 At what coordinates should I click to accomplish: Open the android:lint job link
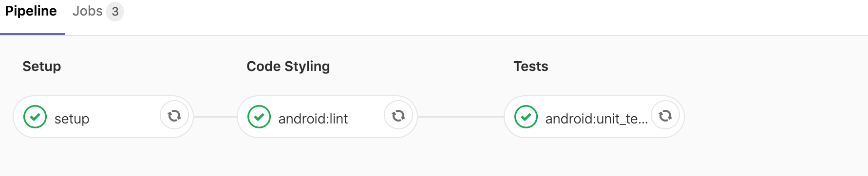tap(313, 119)
